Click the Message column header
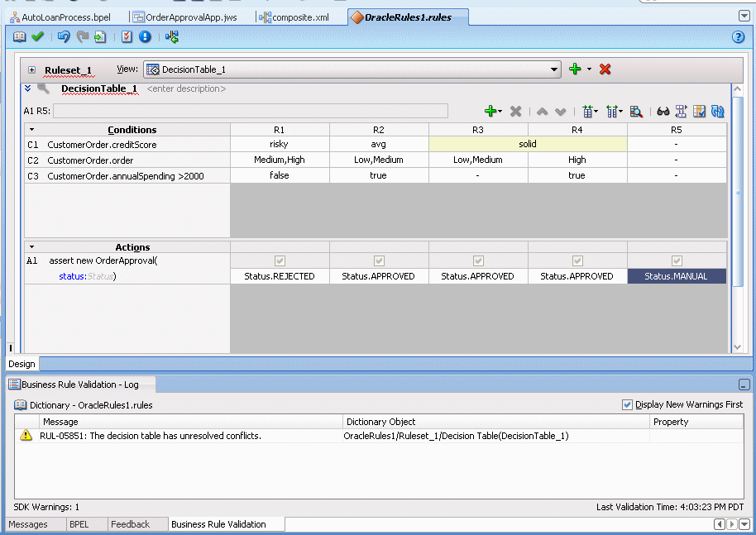This screenshot has height=535, width=756. (190, 422)
